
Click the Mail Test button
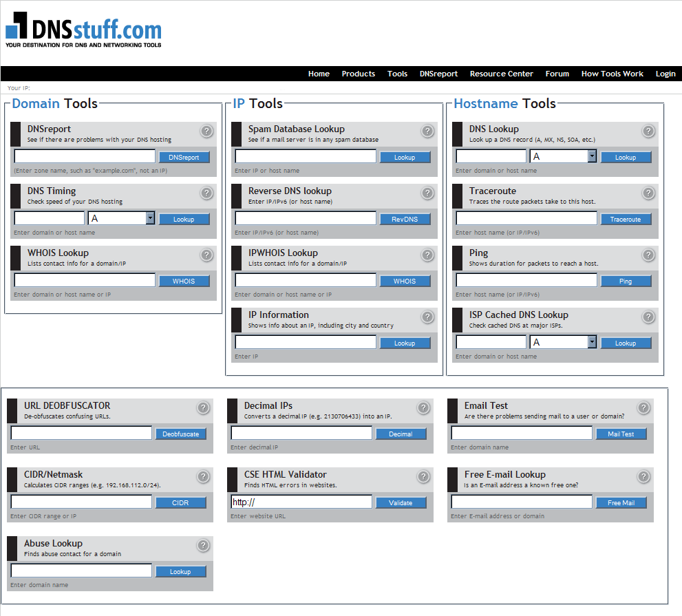[x=621, y=434]
